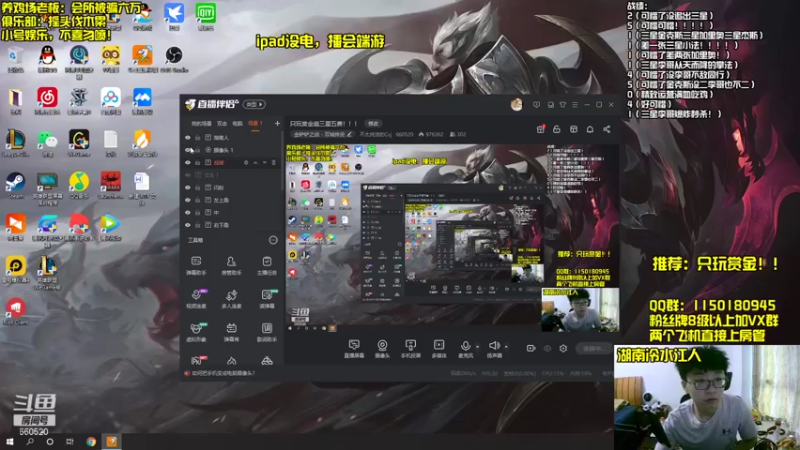Open the Steam desktop shortcut

tap(15, 185)
